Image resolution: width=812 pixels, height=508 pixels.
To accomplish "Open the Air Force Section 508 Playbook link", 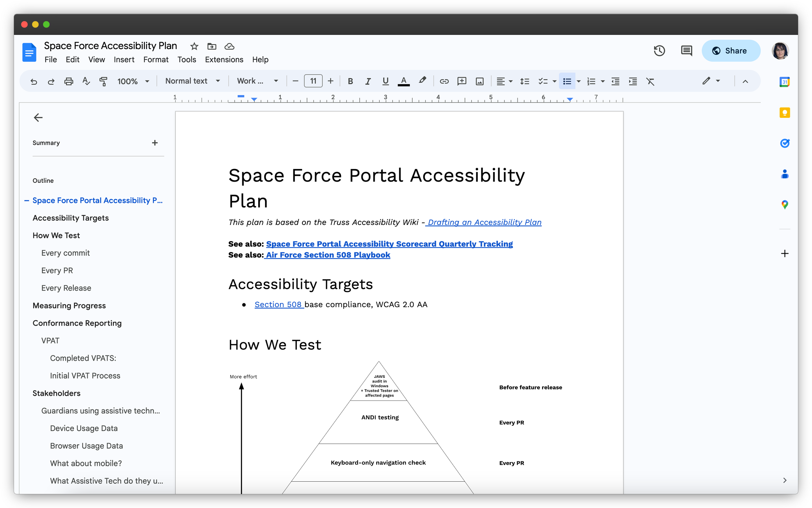I will point(328,255).
